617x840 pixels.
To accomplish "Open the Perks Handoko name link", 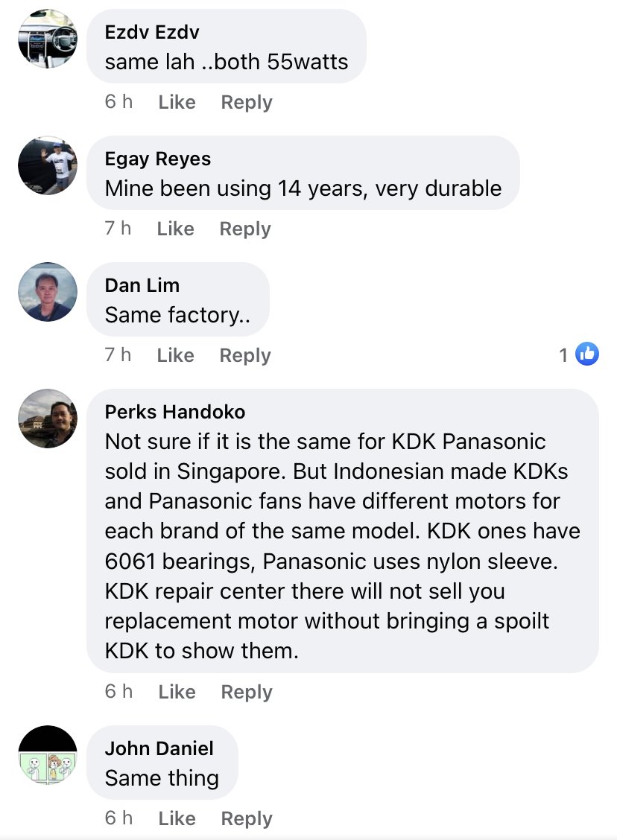I will [175, 412].
